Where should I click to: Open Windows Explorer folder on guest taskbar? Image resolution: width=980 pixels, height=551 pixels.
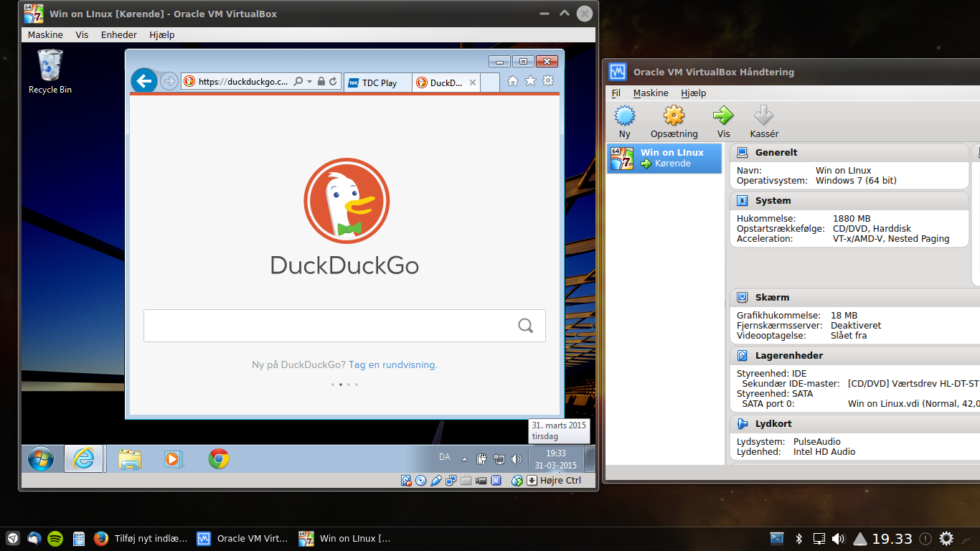pyautogui.click(x=130, y=459)
